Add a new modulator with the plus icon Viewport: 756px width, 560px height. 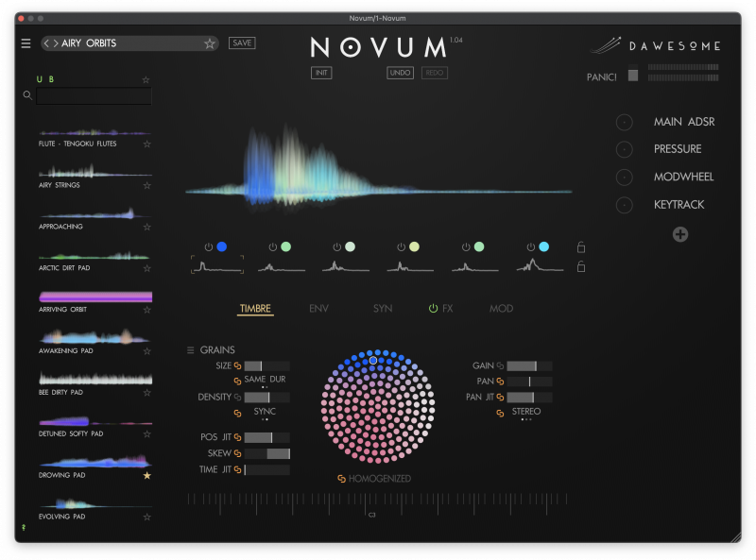point(680,234)
